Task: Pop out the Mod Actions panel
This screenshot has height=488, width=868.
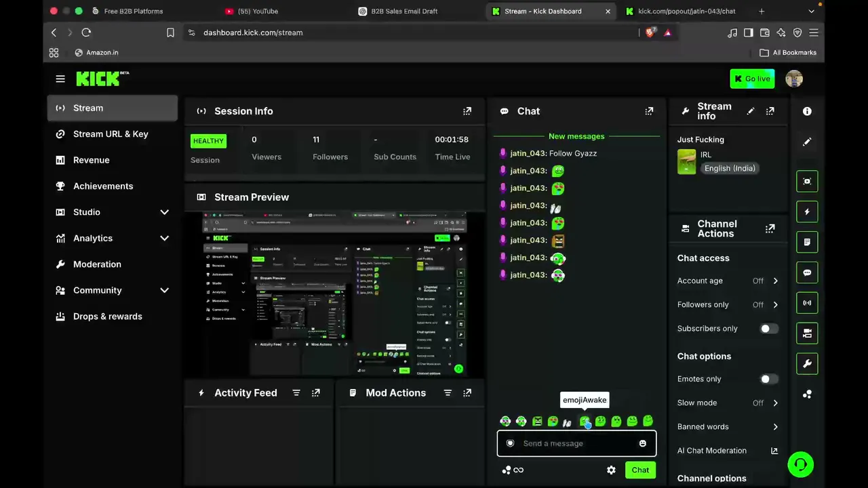Action: 467,393
